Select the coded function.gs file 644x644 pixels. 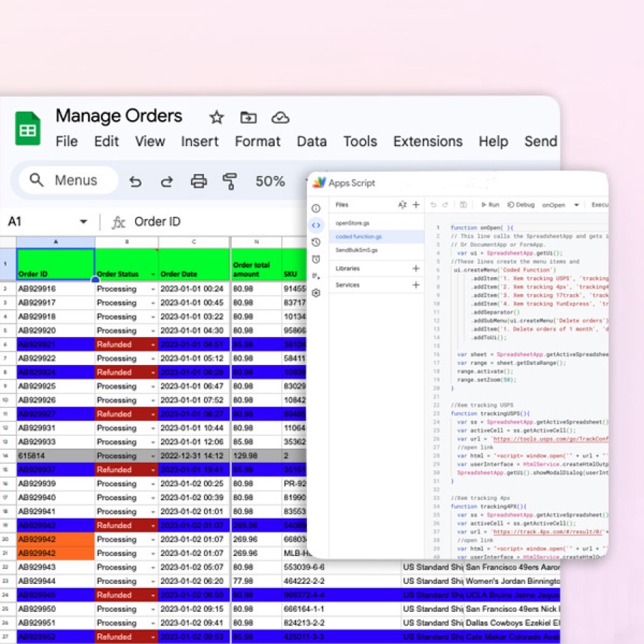[376, 237]
